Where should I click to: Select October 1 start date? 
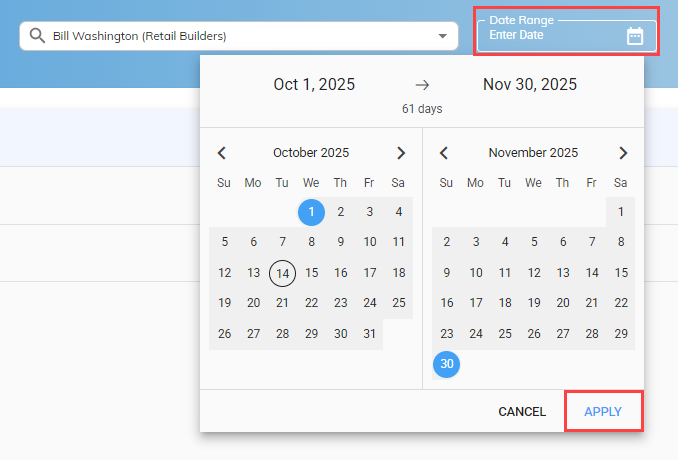tap(311, 212)
